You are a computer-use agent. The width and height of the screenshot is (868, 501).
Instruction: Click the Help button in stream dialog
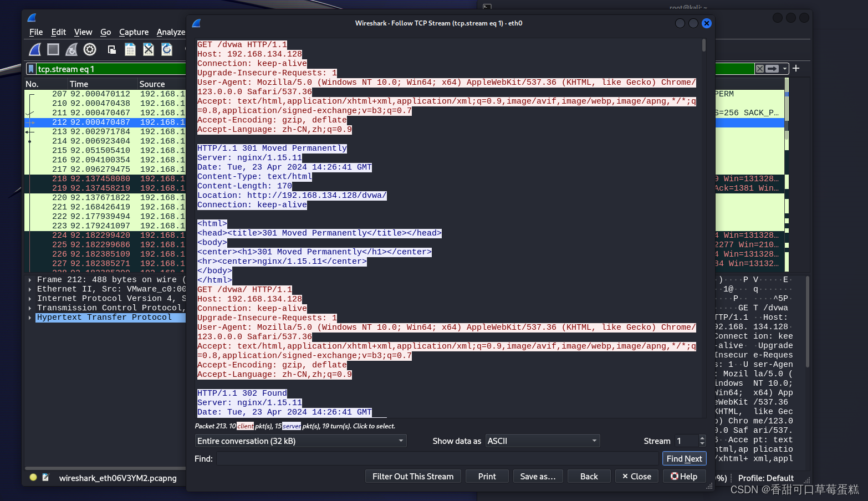[684, 476]
